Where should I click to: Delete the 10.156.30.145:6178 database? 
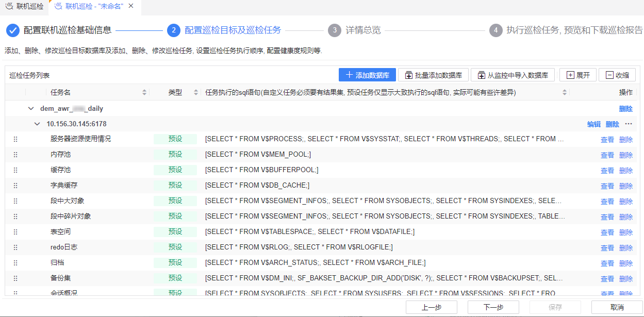[612, 124]
